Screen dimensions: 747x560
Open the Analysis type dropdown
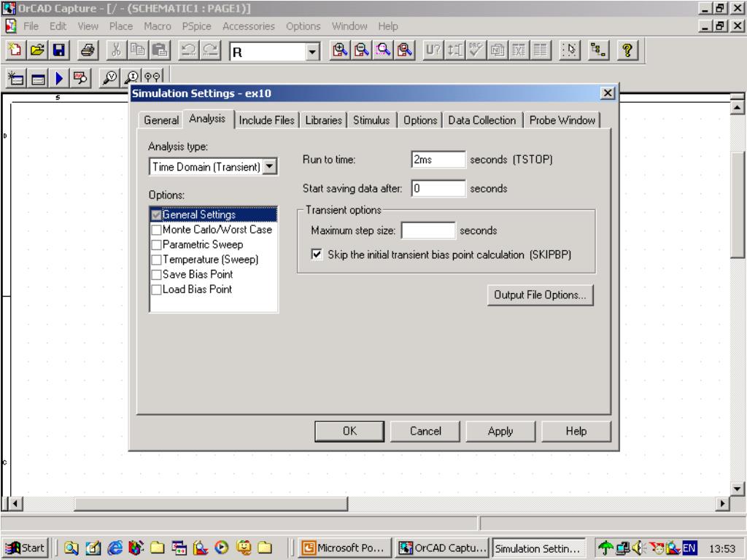(270, 167)
